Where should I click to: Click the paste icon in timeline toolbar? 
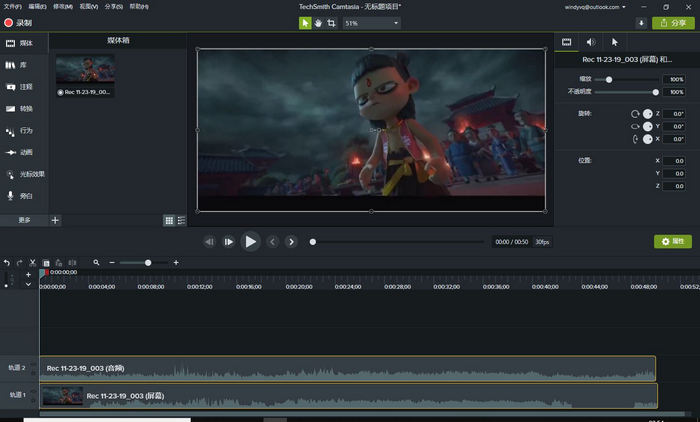click(59, 263)
